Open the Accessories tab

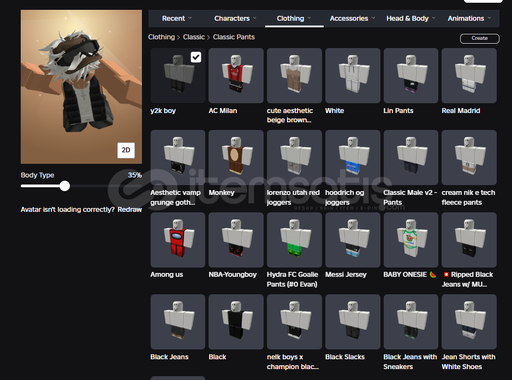pyautogui.click(x=349, y=18)
